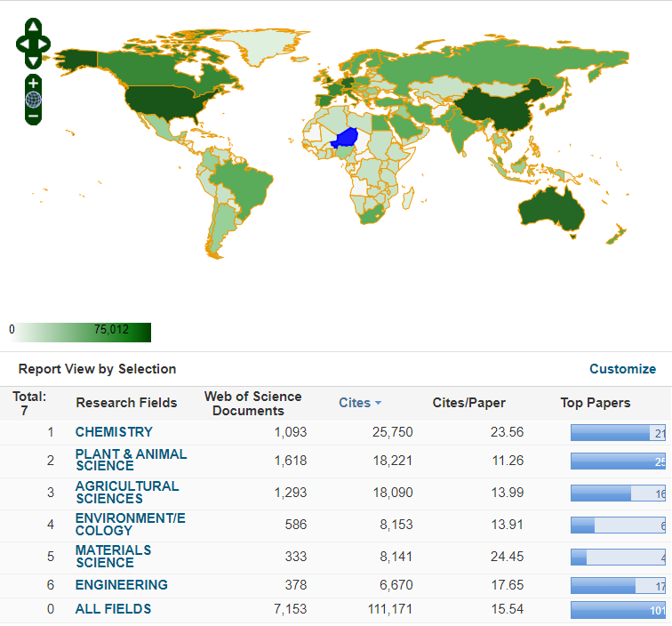The height and width of the screenshot is (626, 672).
Task: Pan the map down with the arrow
Action: [33, 61]
